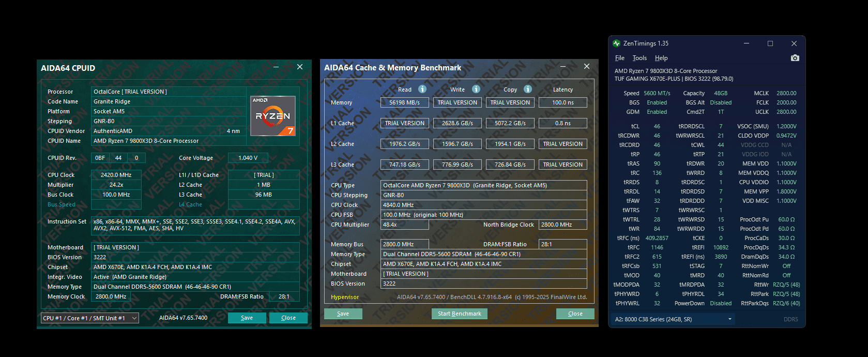Close the ZenTimings window
868x357 pixels.
coord(794,43)
